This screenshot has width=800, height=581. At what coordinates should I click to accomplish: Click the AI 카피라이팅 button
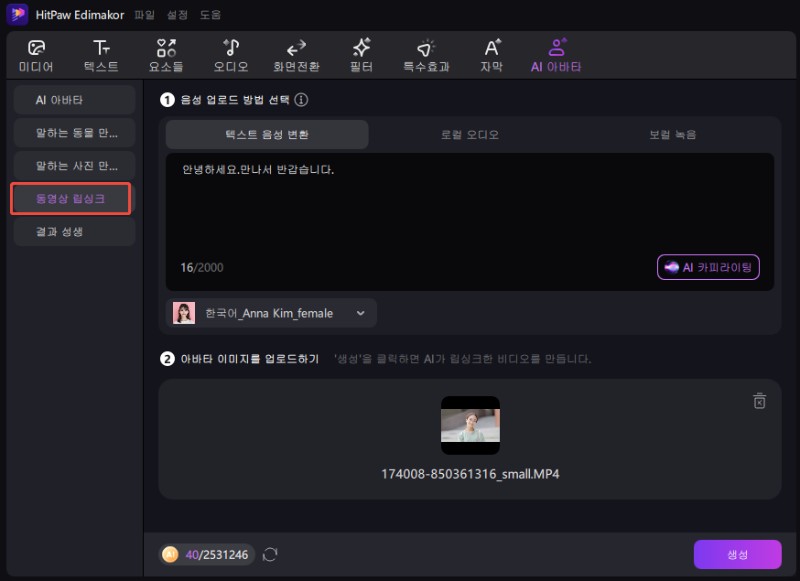click(708, 267)
